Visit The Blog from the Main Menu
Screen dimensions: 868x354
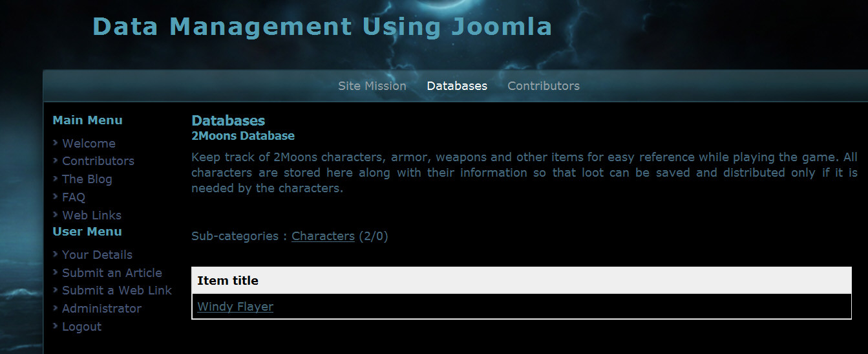[x=87, y=179]
